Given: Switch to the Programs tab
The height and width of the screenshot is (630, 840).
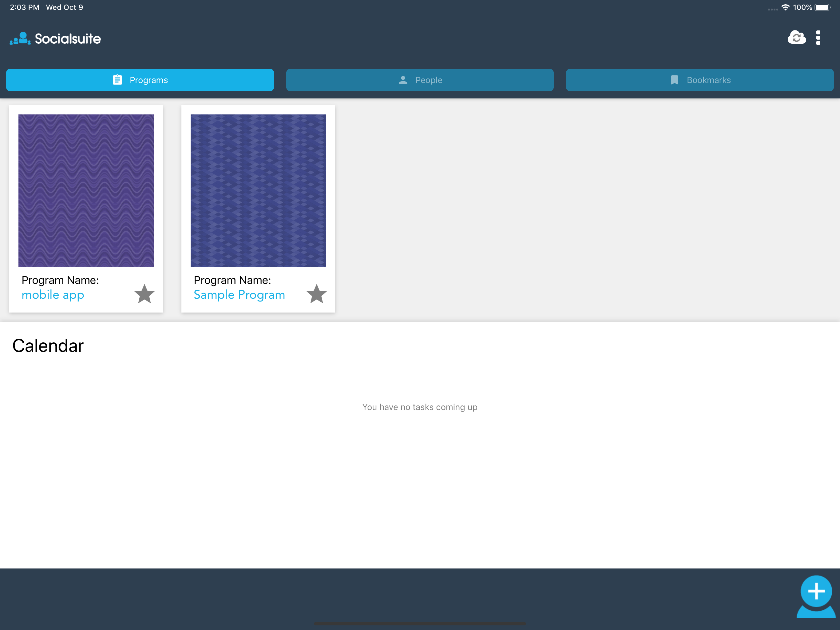Looking at the screenshot, I should 140,80.
